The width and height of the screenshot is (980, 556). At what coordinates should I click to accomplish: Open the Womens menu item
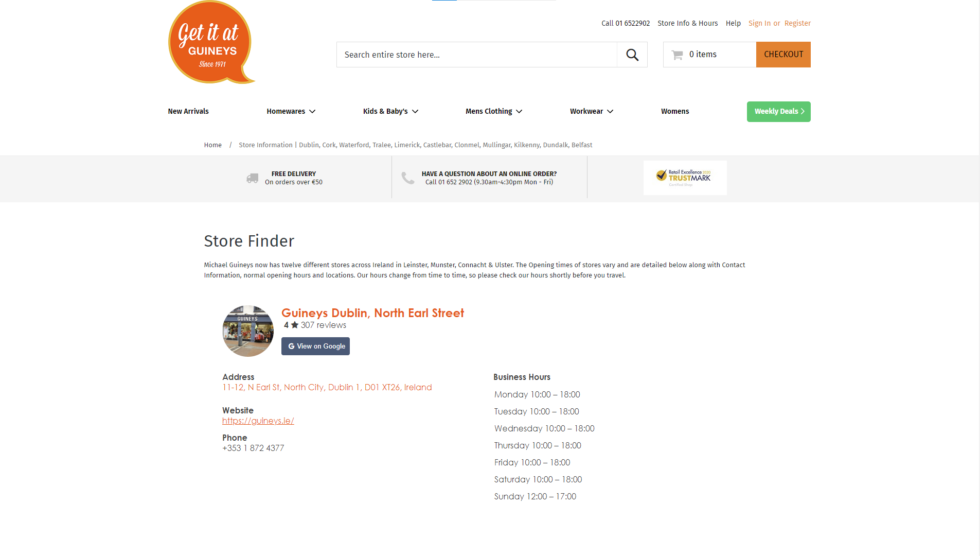(x=675, y=111)
